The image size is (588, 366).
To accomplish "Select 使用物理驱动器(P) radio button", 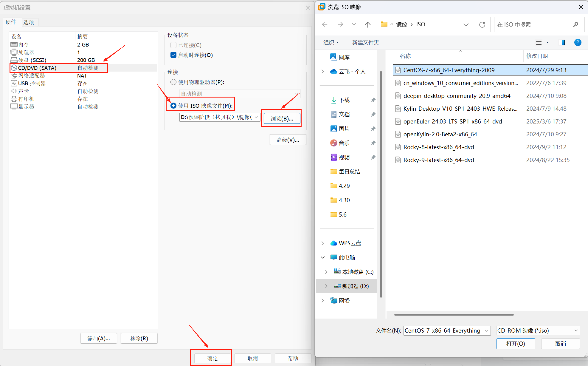I will (173, 82).
